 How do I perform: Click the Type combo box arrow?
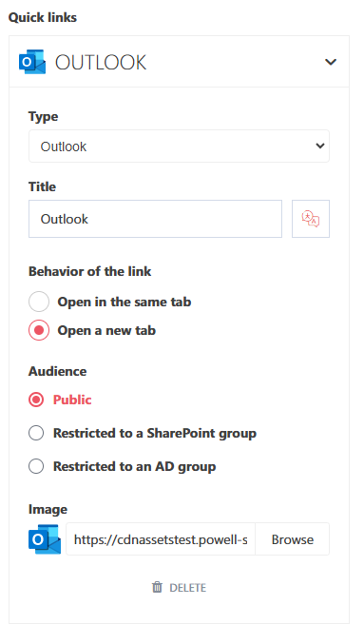tap(319, 146)
